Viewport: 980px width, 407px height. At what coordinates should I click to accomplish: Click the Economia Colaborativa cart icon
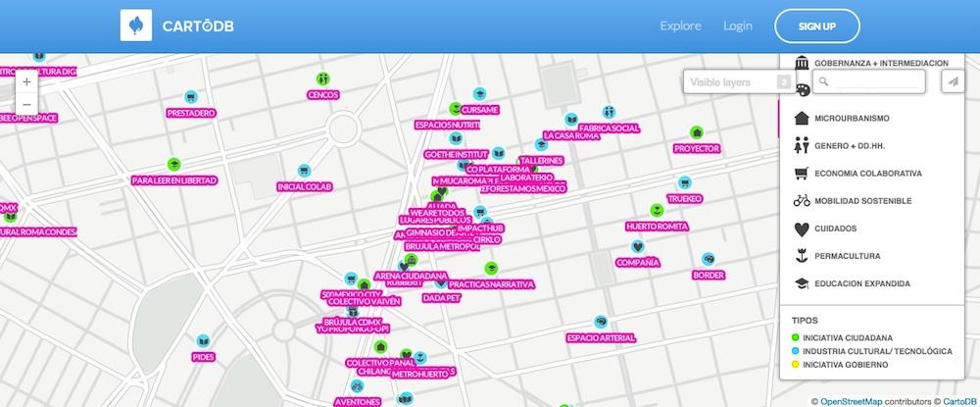pyautogui.click(x=802, y=173)
